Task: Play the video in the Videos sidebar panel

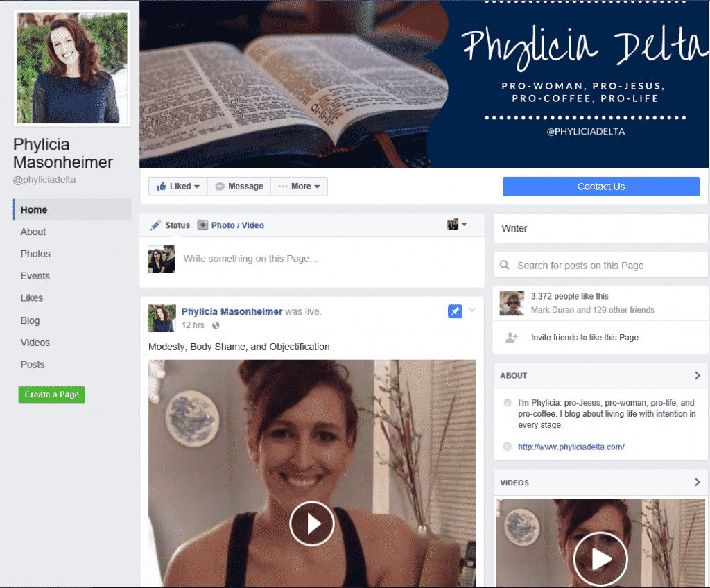Action: pos(600,559)
